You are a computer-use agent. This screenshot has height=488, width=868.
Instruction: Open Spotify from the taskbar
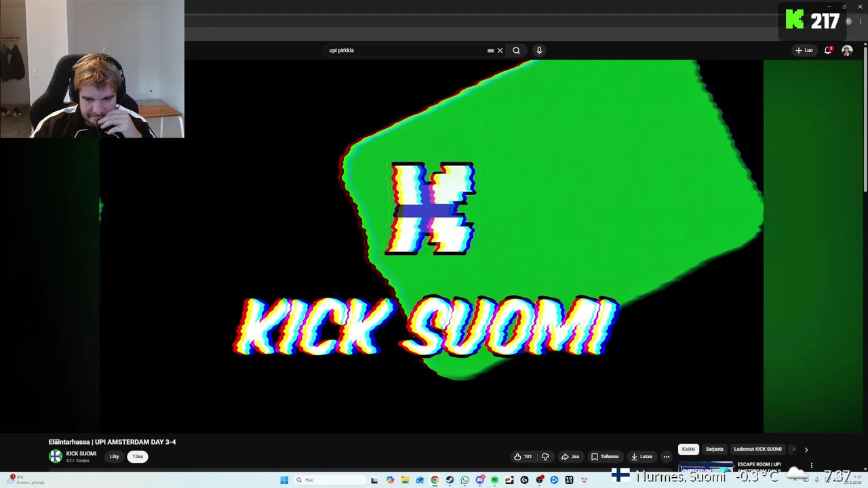click(x=494, y=480)
